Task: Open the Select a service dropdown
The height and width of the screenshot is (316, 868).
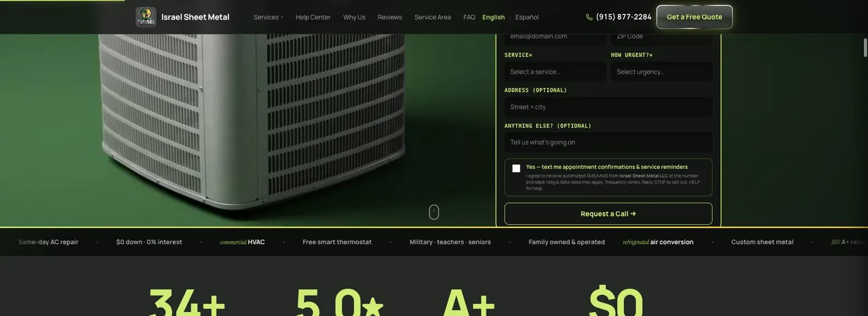Action: tap(555, 72)
